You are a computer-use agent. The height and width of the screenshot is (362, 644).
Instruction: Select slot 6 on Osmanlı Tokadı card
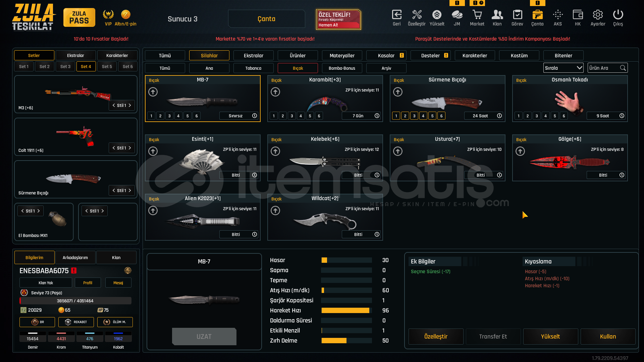[x=564, y=116]
